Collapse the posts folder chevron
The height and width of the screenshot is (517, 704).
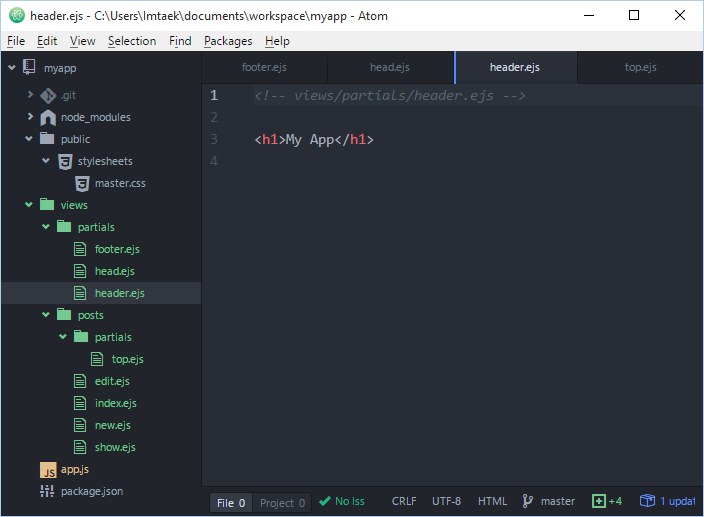pyautogui.click(x=46, y=315)
